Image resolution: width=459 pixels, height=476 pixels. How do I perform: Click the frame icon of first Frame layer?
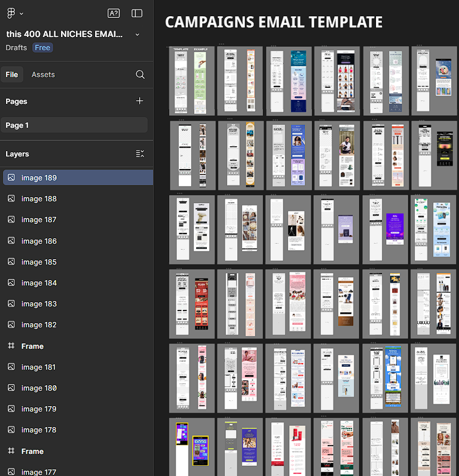tap(11, 346)
